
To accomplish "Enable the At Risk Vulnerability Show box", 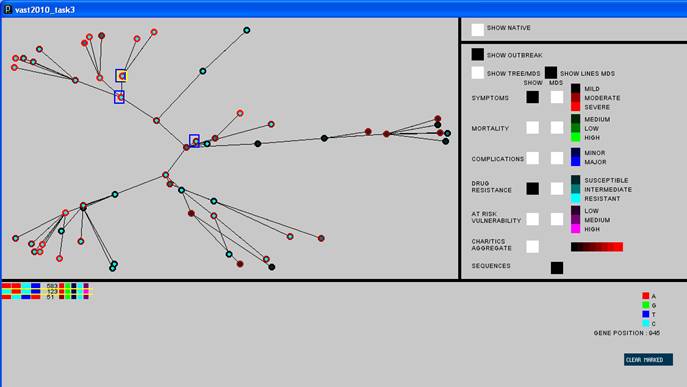I will click(x=532, y=219).
